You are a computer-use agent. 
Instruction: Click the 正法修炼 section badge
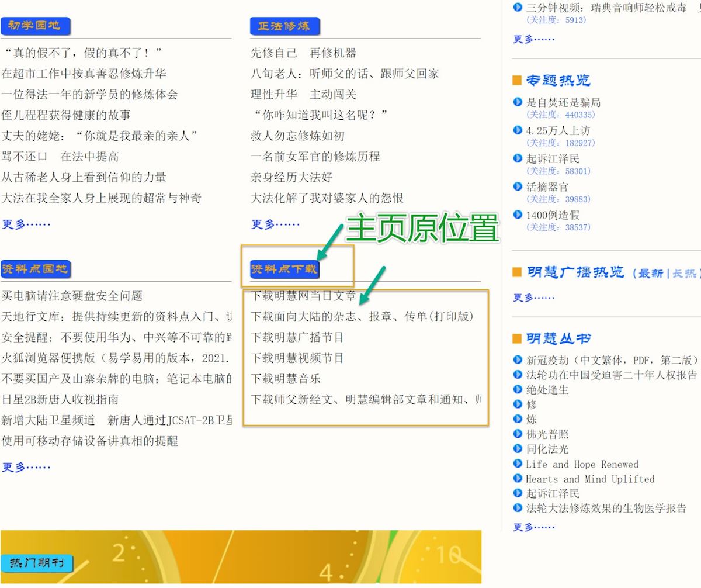point(284,26)
